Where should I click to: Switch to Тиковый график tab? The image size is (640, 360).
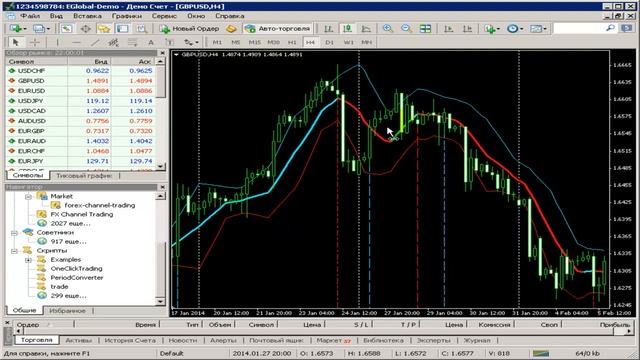pos(84,176)
